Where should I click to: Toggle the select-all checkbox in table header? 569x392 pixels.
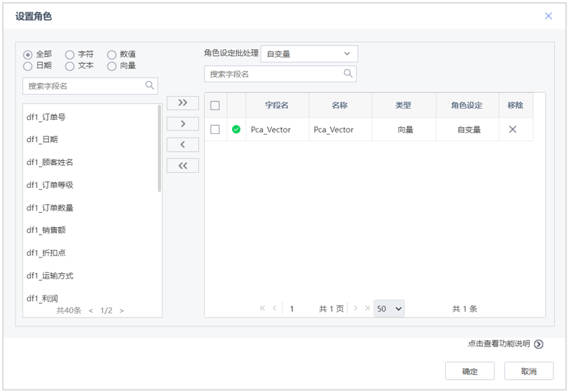[216, 105]
